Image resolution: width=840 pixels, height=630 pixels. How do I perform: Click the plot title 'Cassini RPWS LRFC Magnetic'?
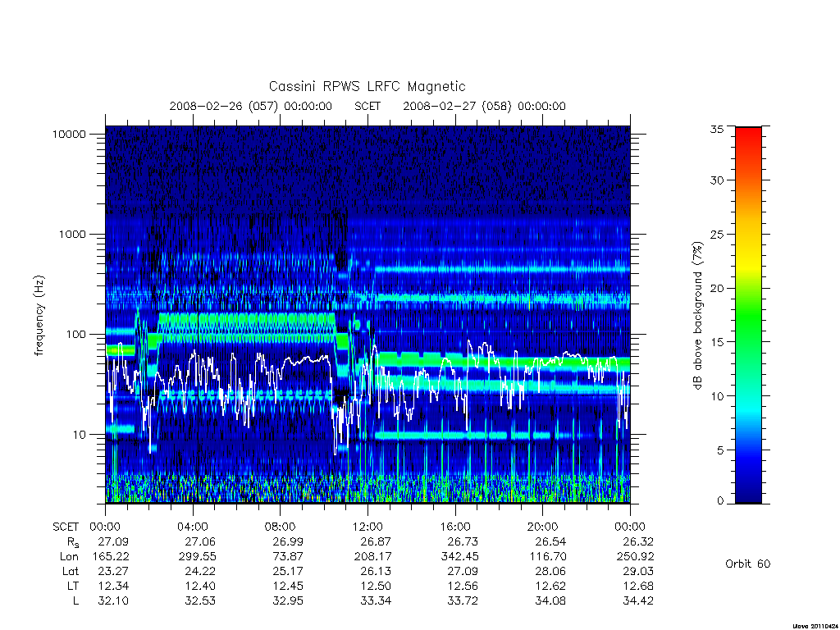click(x=367, y=86)
